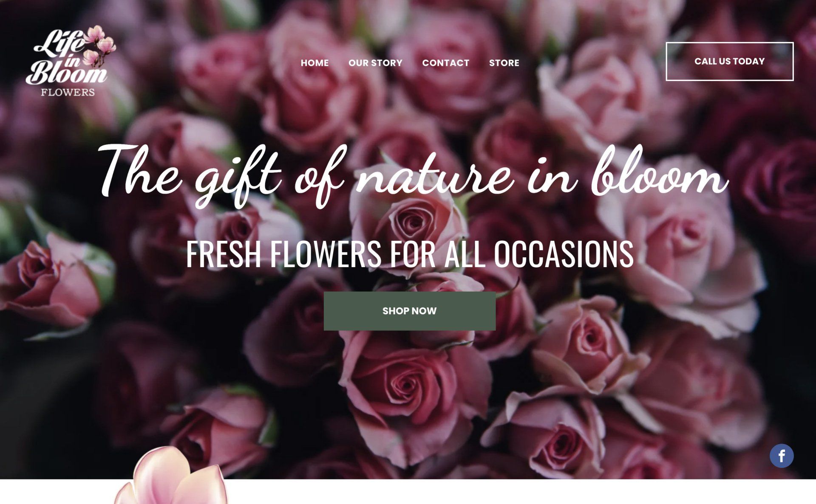Click the 'The gift of nature in bloom' headline
The image size is (816, 504).
point(413,175)
